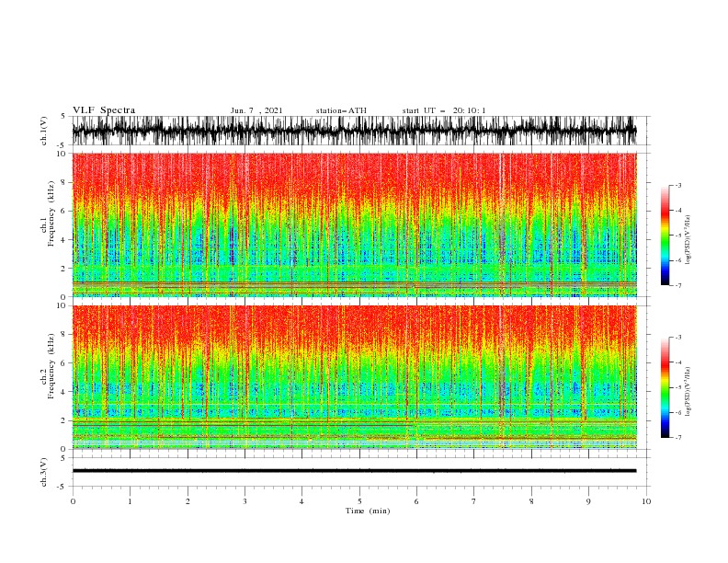Click the ch.1 colorbar "log(PSD)(V²/Hz)" label

click(688, 240)
